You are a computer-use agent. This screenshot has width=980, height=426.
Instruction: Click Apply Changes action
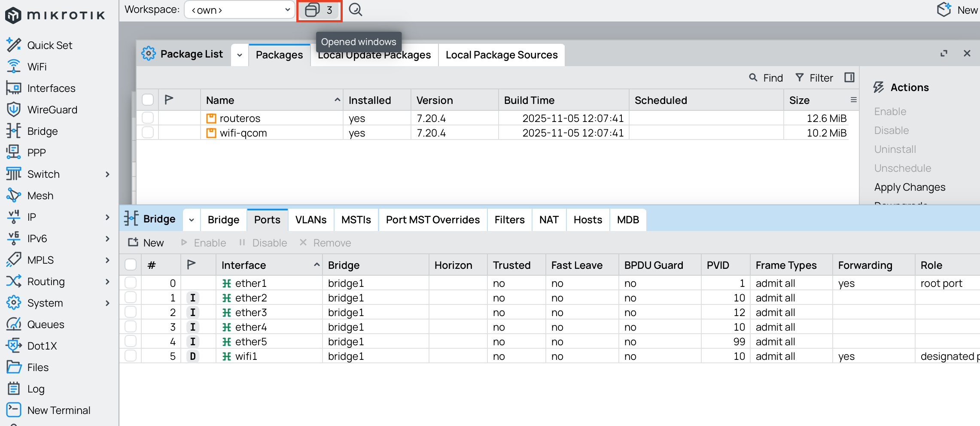pos(910,187)
